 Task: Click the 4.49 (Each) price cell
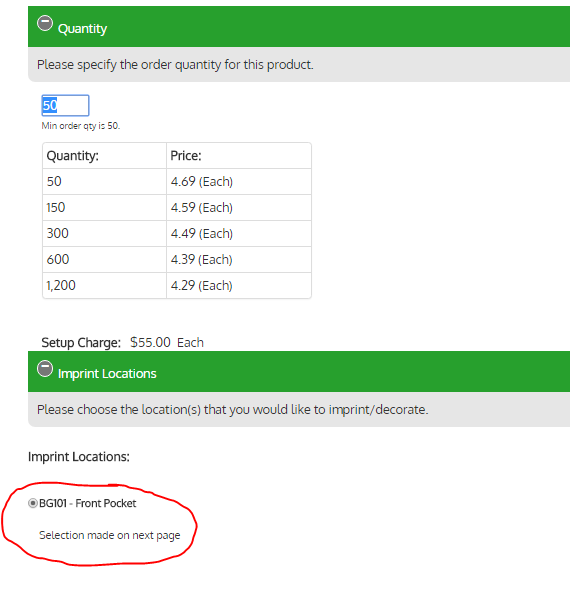pos(239,233)
